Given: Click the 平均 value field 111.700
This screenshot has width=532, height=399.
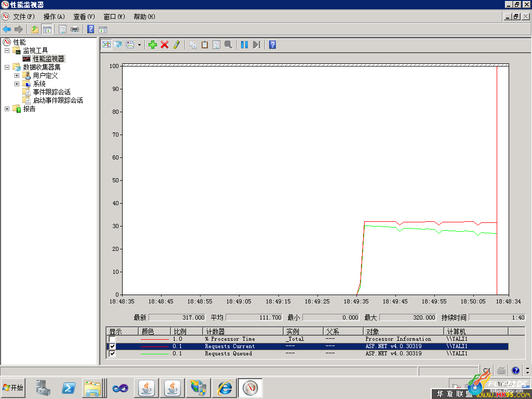Looking at the screenshot, I should (x=254, y=317).
